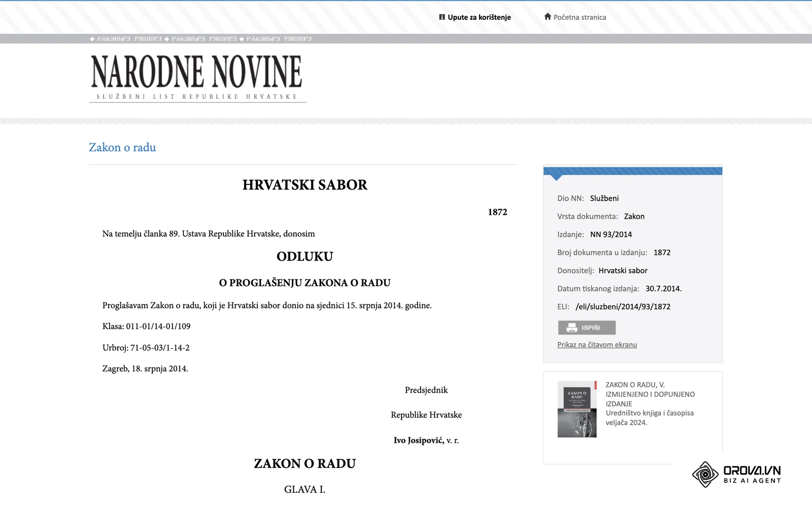Click Klasa: 011-01/14-01/109 line

click(146, 327)
